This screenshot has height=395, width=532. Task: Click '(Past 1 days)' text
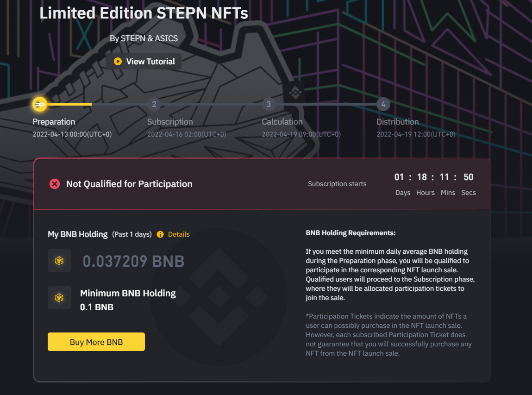pos(132,234)
